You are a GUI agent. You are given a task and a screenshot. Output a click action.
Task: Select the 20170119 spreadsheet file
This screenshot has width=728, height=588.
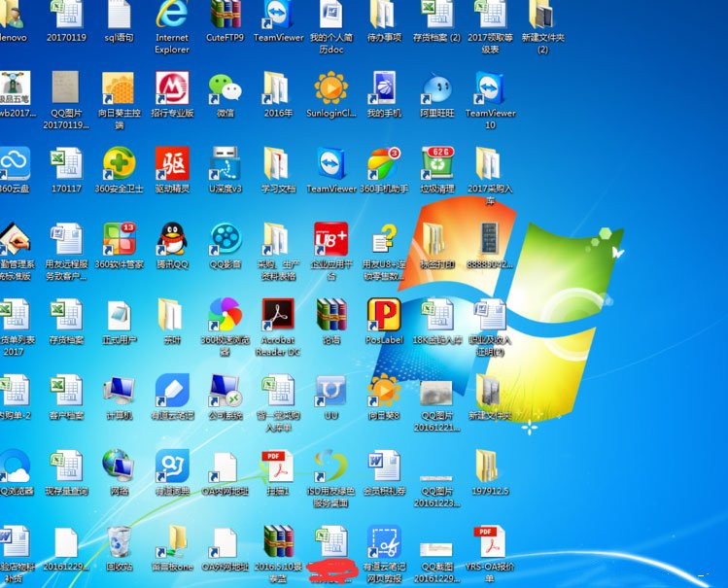[x=66, y=21]
